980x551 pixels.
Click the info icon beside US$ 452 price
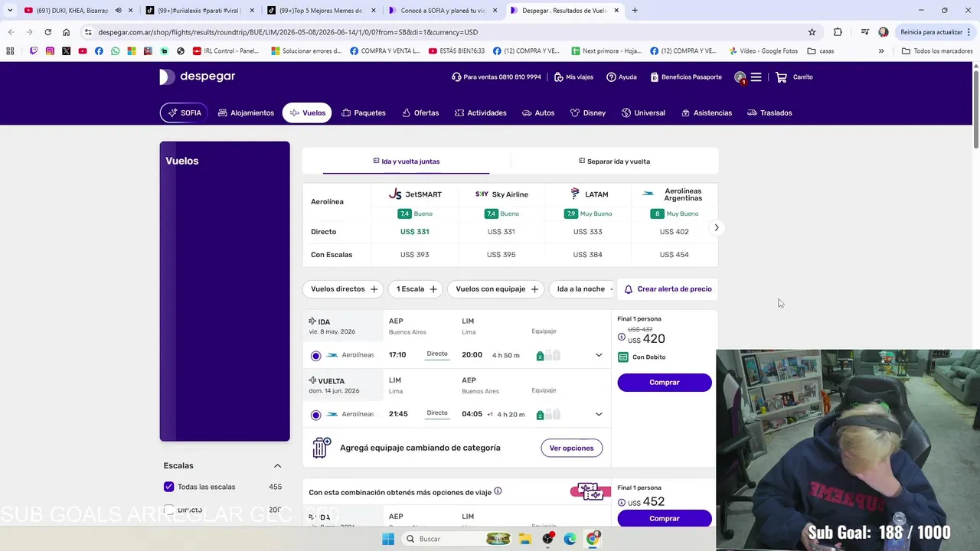coord(622,502)
